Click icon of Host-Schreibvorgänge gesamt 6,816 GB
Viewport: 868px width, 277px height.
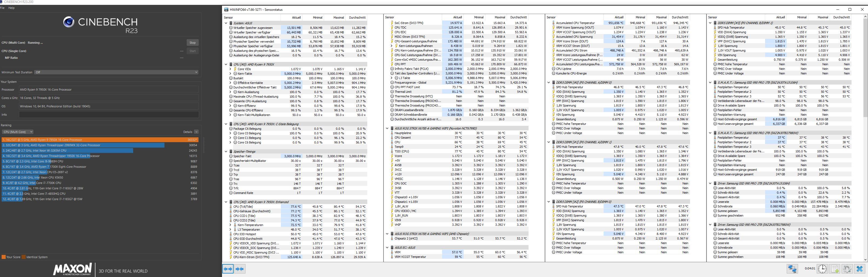click(x=715, y=119)
